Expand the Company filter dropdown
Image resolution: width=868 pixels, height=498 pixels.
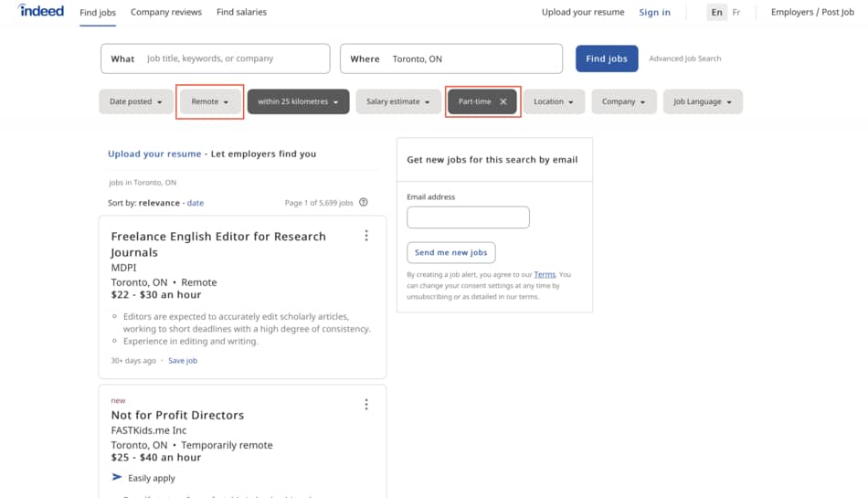tap(624, 101)
